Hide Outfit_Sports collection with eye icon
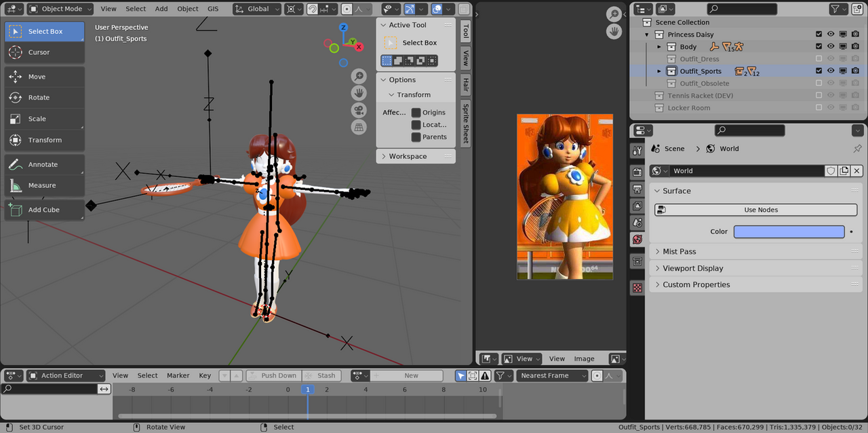The image size is (868, 433). coord(831,71)
